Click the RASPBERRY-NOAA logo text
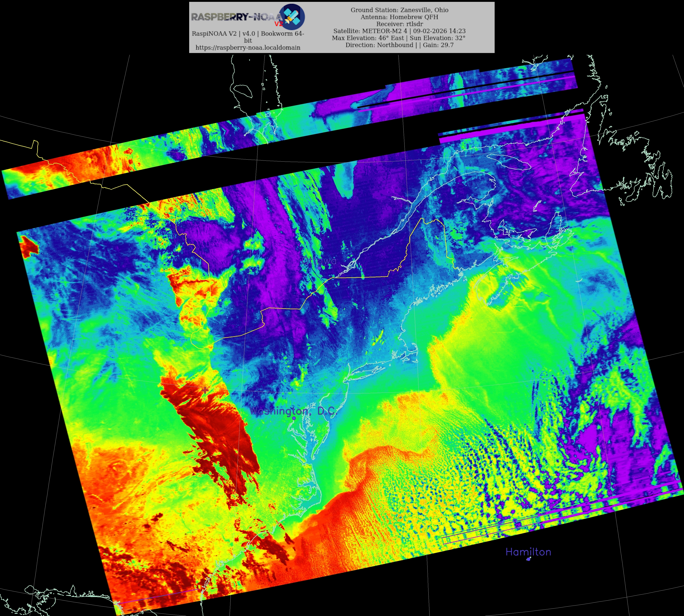The image size is (684, 616). point(236,17)
